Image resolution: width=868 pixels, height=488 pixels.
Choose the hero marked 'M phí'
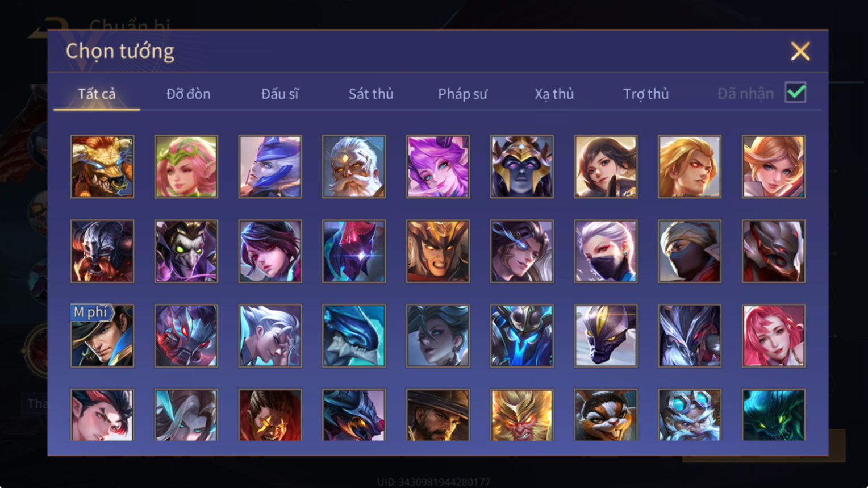(102, 335)
